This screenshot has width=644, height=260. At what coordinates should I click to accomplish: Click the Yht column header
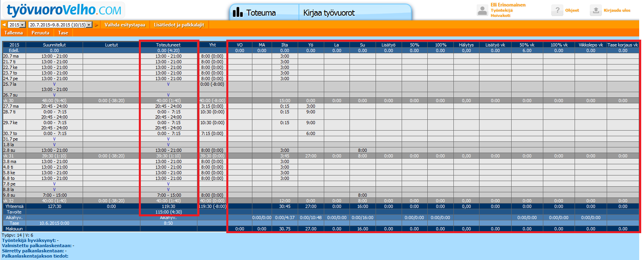[213, 45]
